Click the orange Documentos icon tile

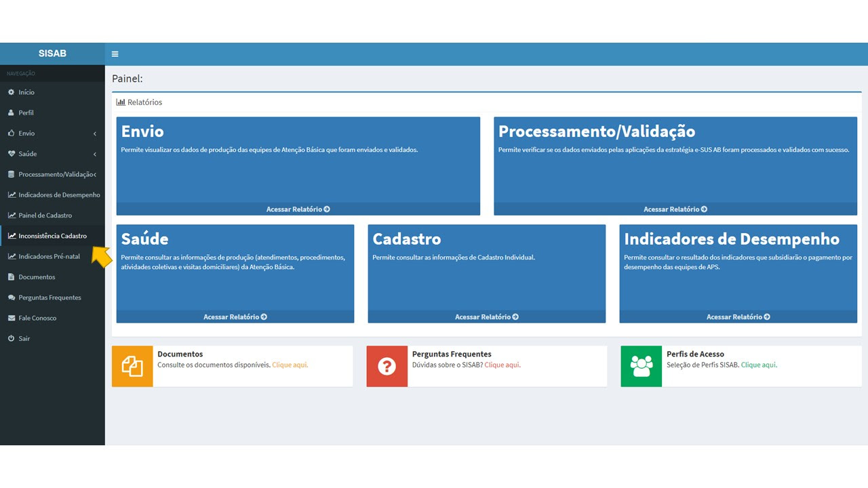pos(132,367)
